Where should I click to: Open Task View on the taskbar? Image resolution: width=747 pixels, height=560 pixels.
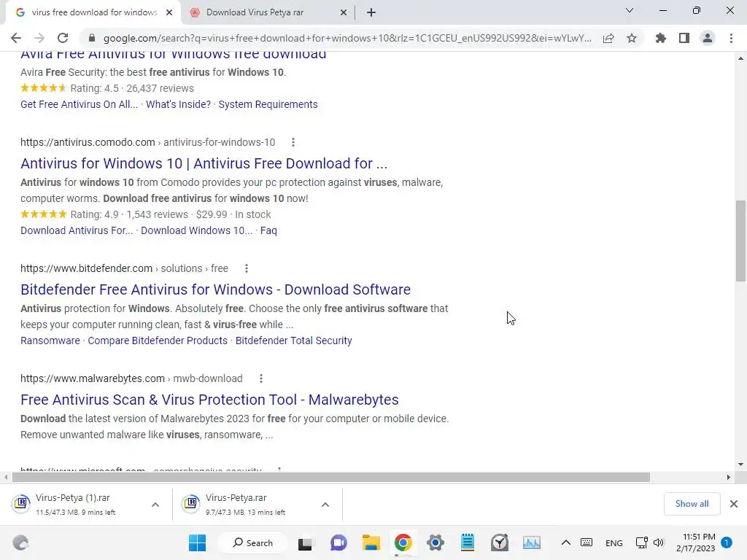tap(305, 542)
